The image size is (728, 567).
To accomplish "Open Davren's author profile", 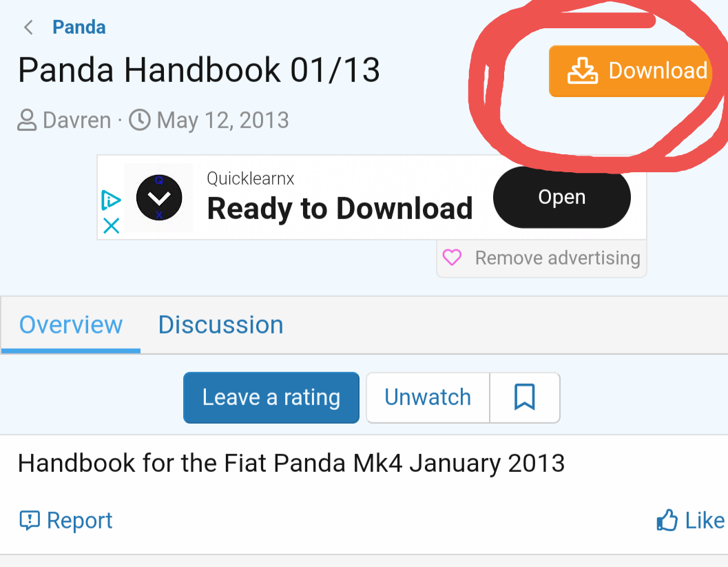I will [76, 121].
